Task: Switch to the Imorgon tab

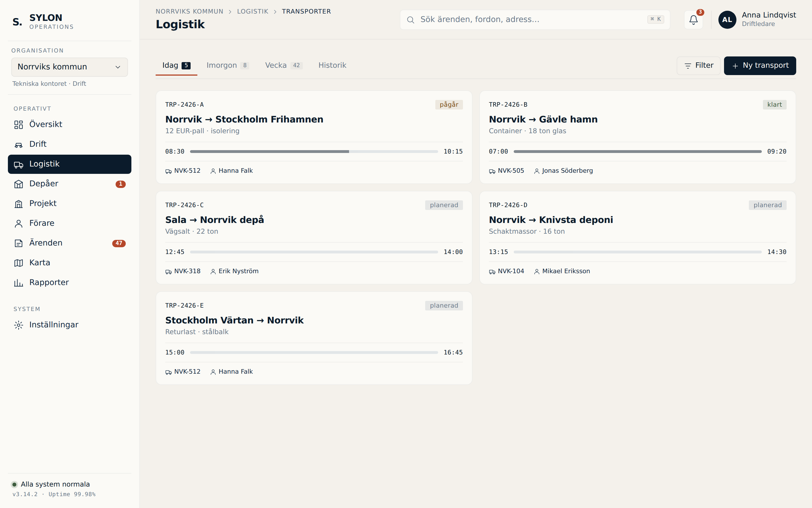Action: coord(228,65)
